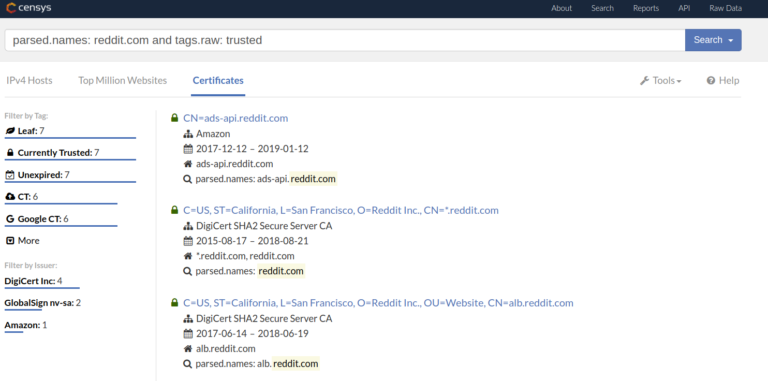The image size is (768, 381).
Task: Click the Help question mark icon
Action: [711, 81]
